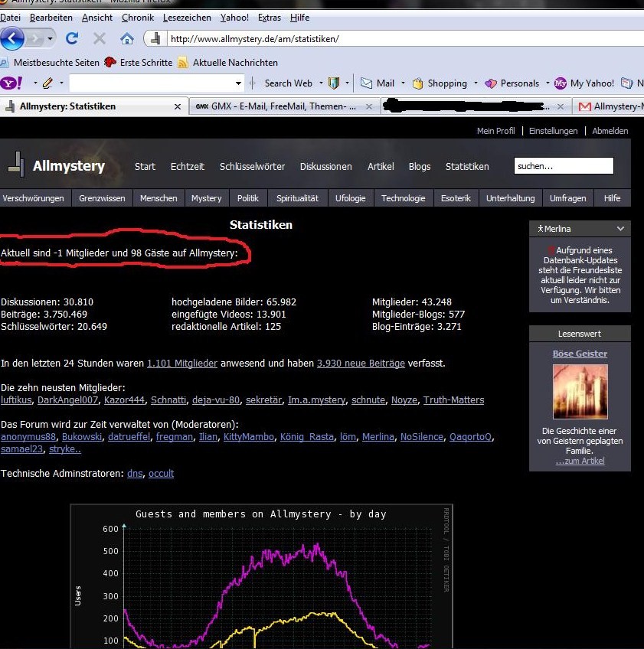Viewport: 644px width, 649px height.
Task: Open Mein Profil link
Action: click(495, 131)
